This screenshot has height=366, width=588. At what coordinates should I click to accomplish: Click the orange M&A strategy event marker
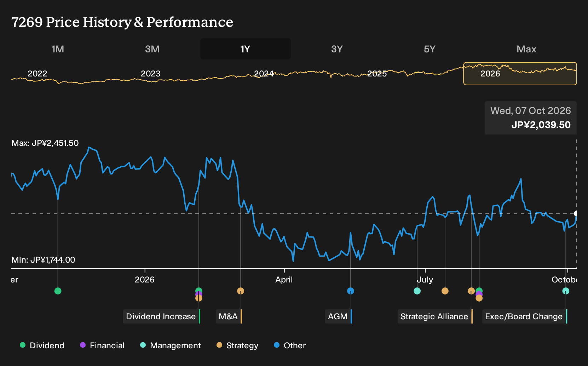[241, 291]
